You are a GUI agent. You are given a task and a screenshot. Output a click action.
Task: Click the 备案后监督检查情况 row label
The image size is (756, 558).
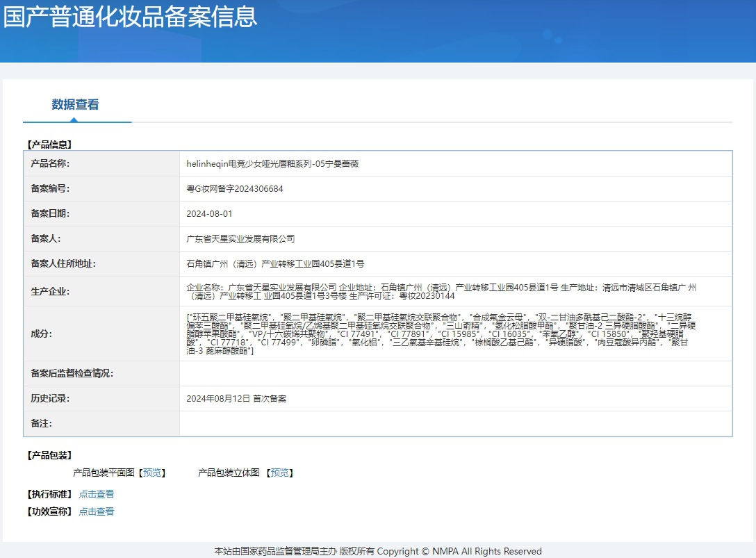72,373
